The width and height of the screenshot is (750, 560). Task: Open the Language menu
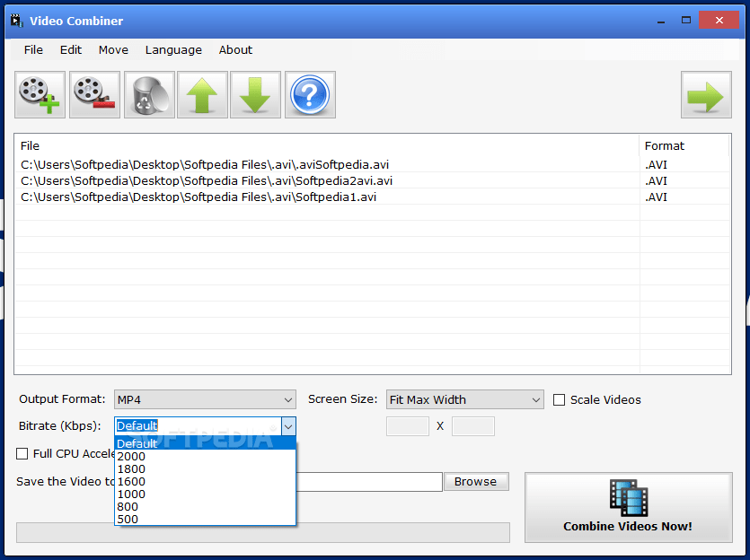point(172,50)
